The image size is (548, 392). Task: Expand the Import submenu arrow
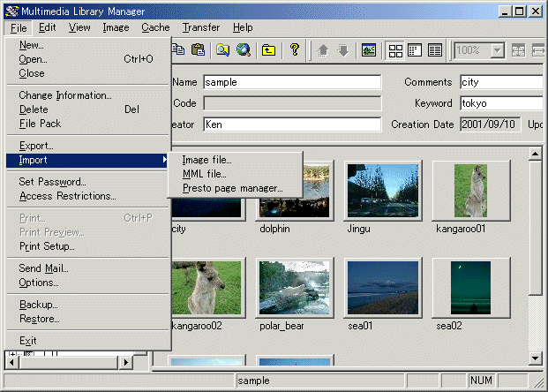click(164, 160)
